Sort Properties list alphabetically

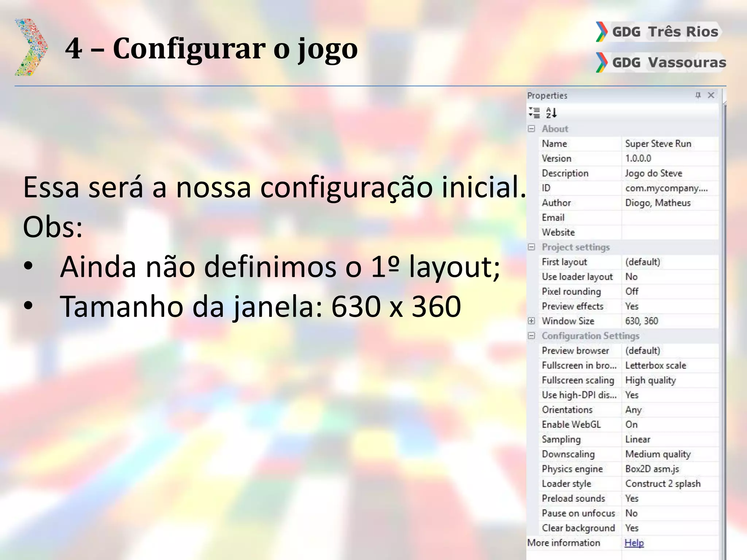(x=551, y=113)
